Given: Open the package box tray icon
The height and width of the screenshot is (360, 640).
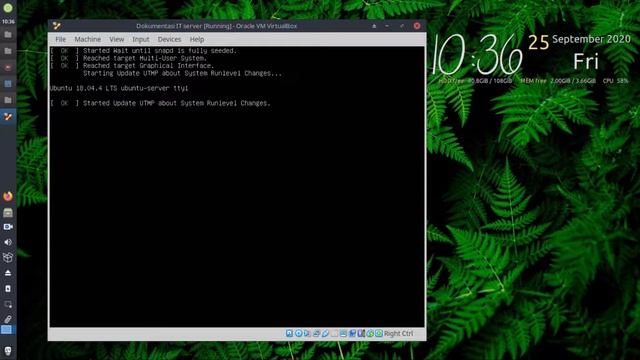Looking at the screenshot, I should (x=8, y=257).
